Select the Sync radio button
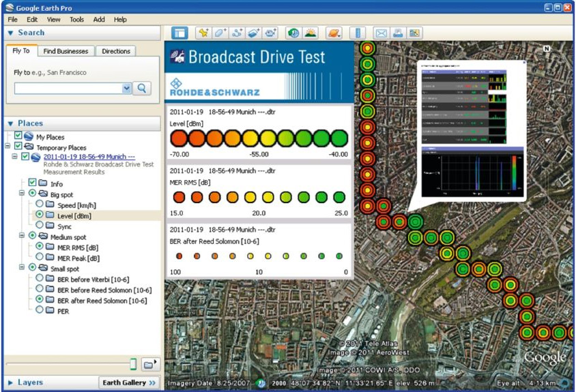576x392 pixels. pyautogui.click(x=40, y=224)
